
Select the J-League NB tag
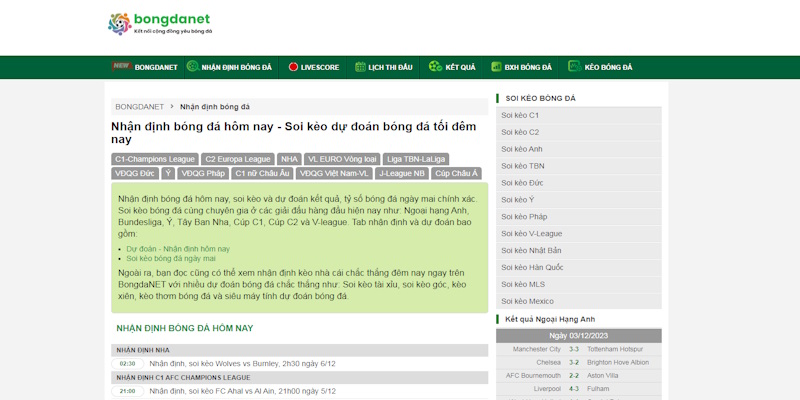402,173
